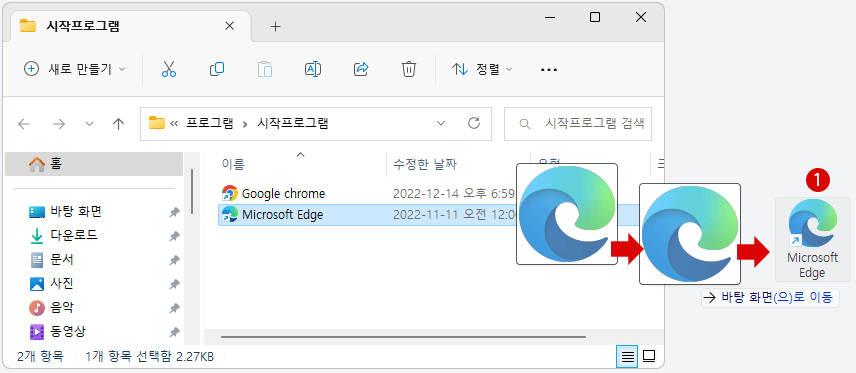The height and width of the screenshot is (373, 856).
Task: Refresh the current folder view
Action: click(474, 123)
